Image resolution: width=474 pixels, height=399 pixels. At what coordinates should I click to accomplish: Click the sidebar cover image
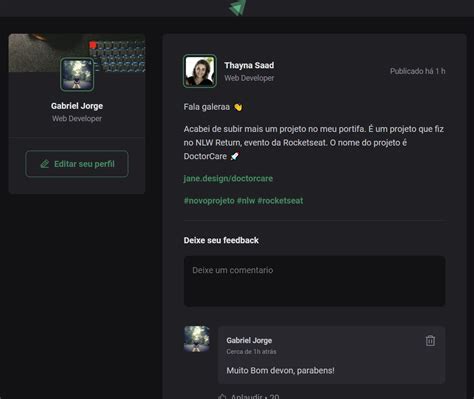coord(77,53)
